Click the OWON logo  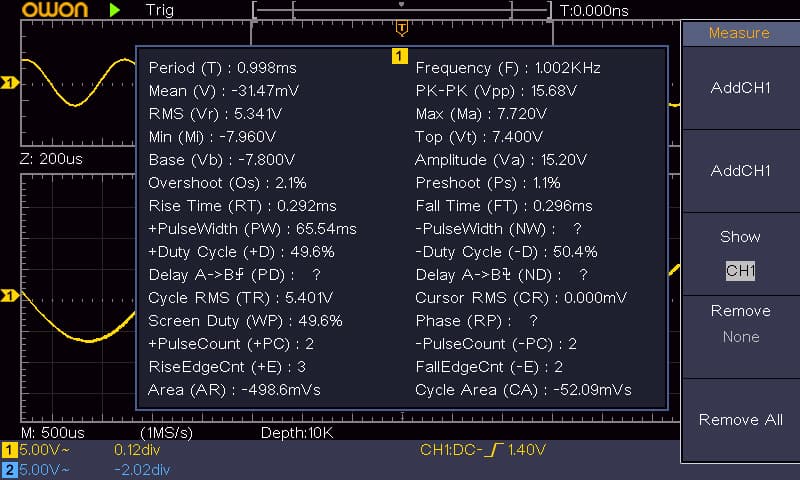[x=55, y=10]
